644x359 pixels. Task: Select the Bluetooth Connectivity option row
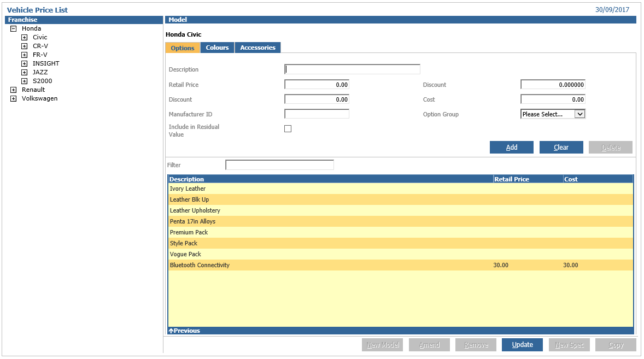[400, 265]
